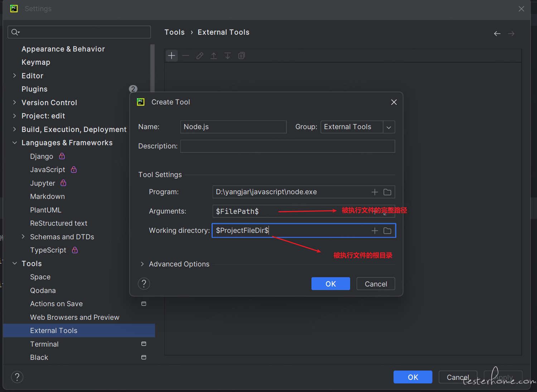Screen dimensions: 537x392
Task: Select Terminal under Tools
Action: [x=44, y=344]
